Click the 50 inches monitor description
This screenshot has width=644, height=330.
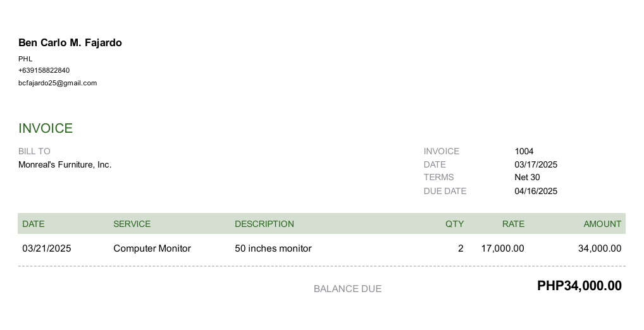[x=273, y=248]
